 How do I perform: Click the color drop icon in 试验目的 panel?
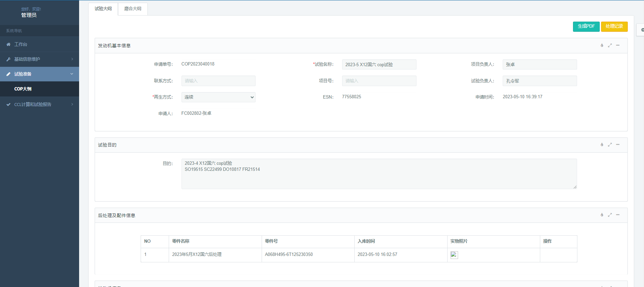602,145
